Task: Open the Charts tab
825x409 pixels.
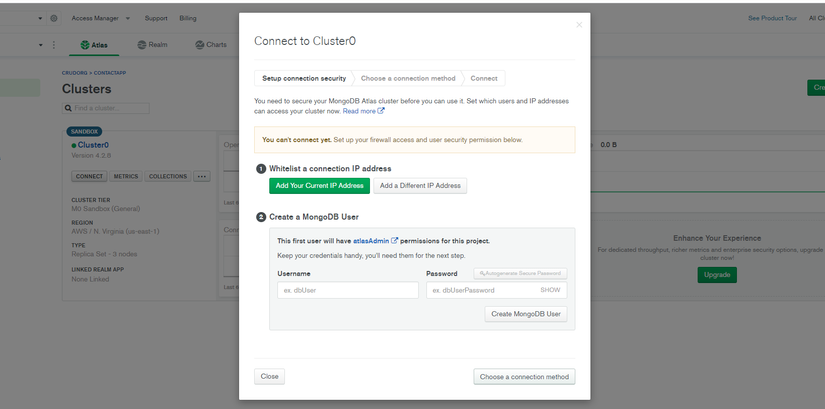Action: point(211,45)
